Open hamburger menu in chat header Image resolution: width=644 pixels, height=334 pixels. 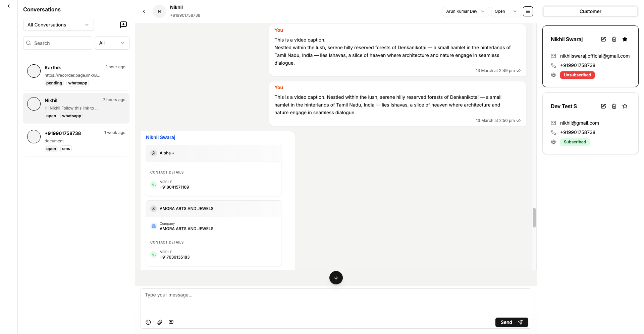tap(528, 11)
